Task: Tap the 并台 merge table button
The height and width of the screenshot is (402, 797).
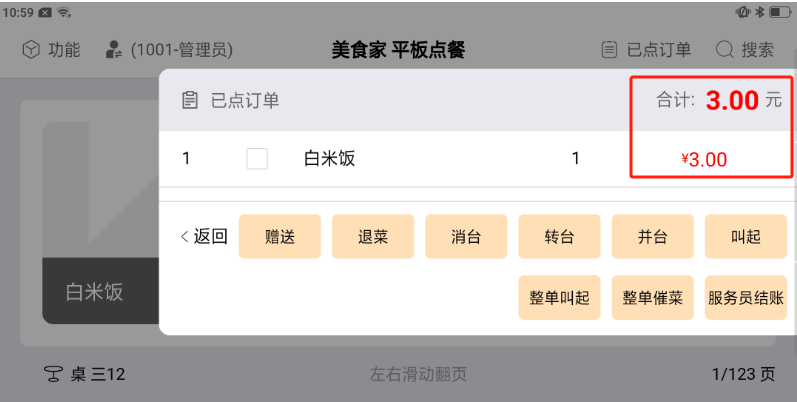Action: (652, 237)
